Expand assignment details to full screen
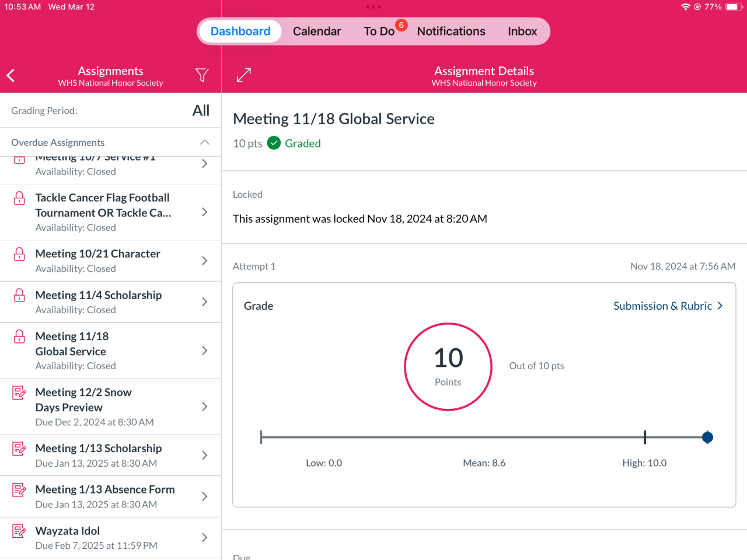747x560 pixels. pyautogui.click(x=243, y=75)
